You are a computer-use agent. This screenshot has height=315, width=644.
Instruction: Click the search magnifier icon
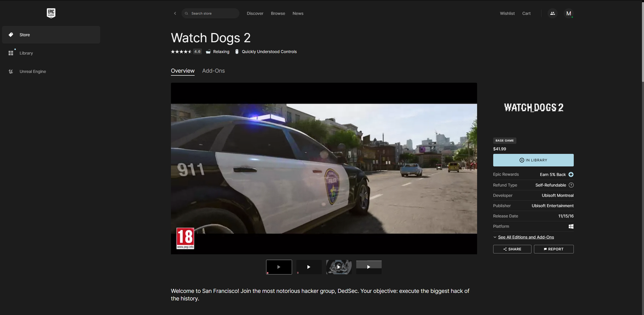point(187,14)
